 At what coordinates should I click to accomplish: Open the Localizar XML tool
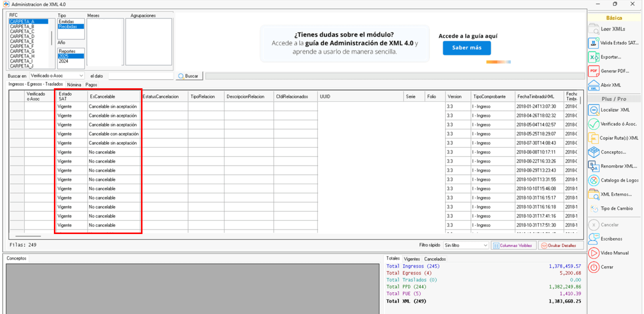pyautogui.click(x=593, y=110)
